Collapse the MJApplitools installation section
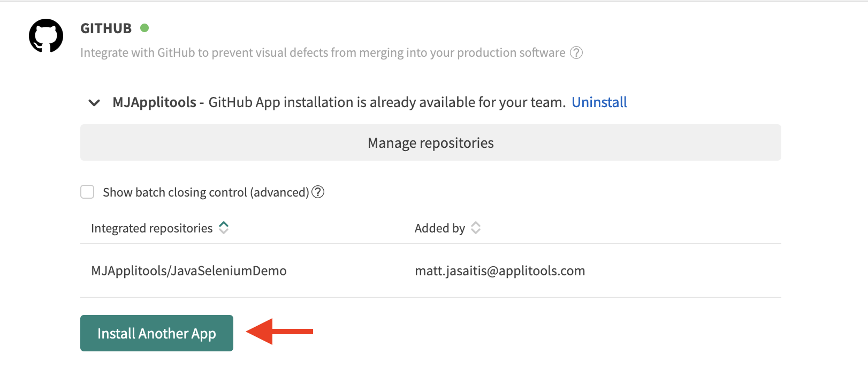The image size is (868, 376). coord(94,102)
